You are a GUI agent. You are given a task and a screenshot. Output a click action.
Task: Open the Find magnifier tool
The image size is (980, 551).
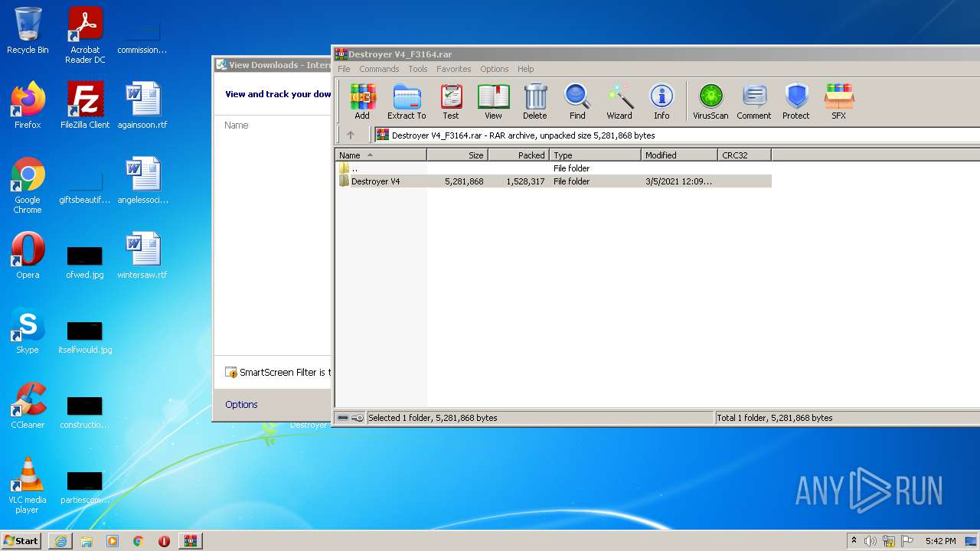577,102
